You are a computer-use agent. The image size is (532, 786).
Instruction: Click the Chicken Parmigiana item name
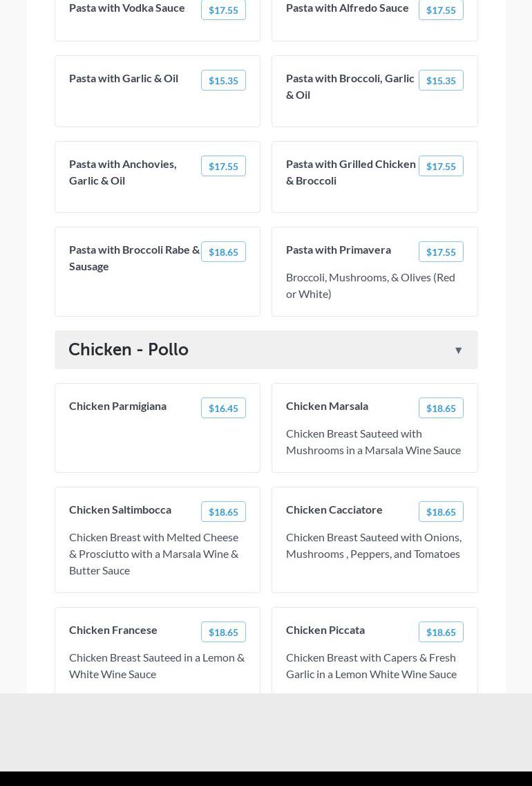[117, 406]
